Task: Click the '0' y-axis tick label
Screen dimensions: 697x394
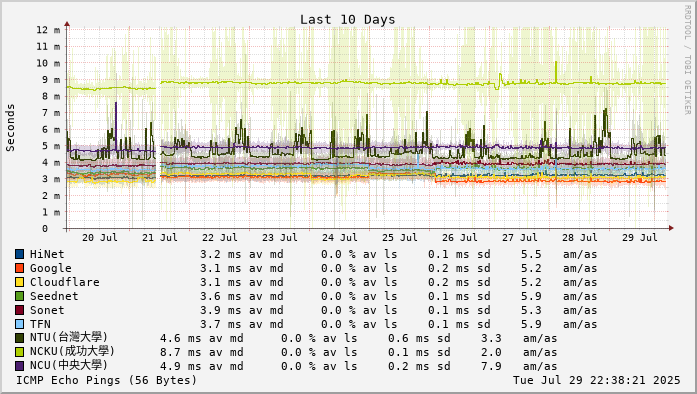Action: 45,229
